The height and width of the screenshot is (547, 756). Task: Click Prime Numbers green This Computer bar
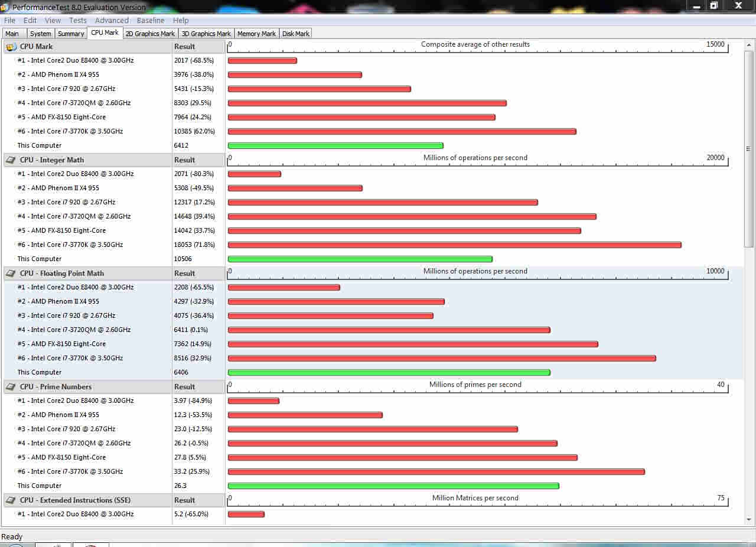[393, 486]
